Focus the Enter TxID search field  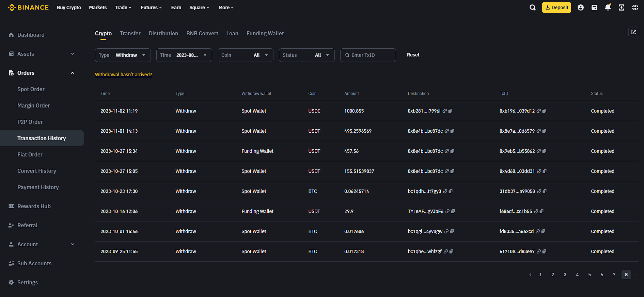(x=368, y=55)
